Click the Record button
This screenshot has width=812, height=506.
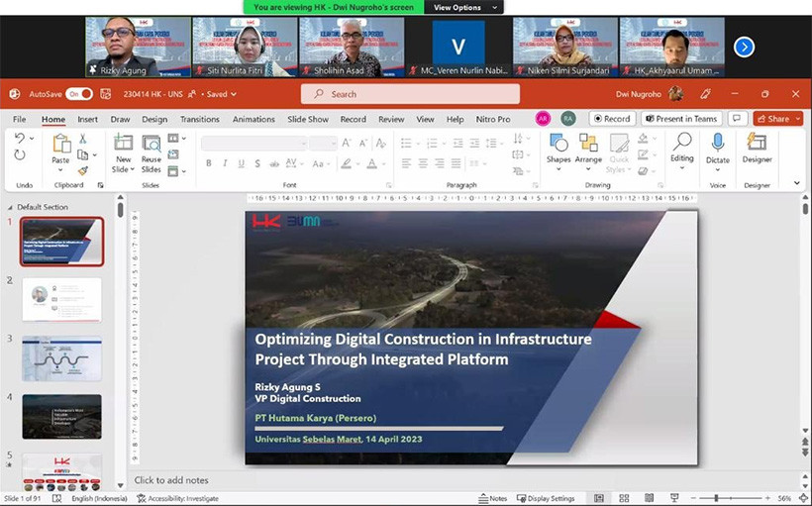click(612, 119)
